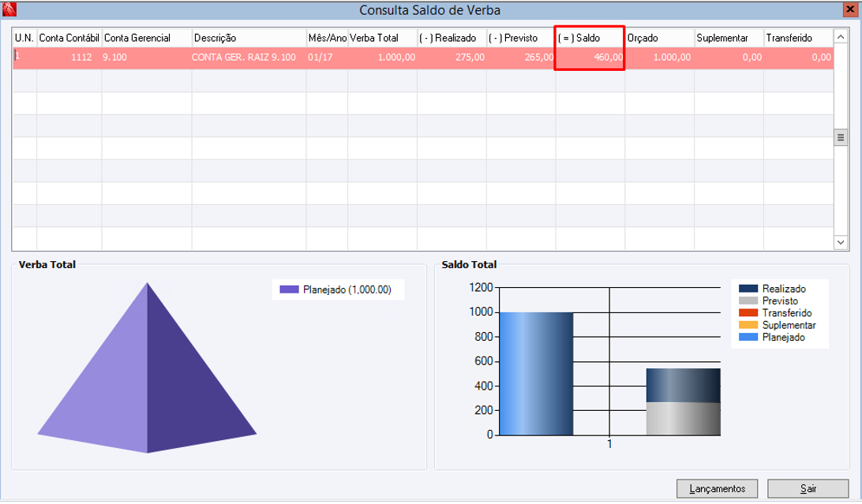Click the Conta Contábil column header

[69, 38]
